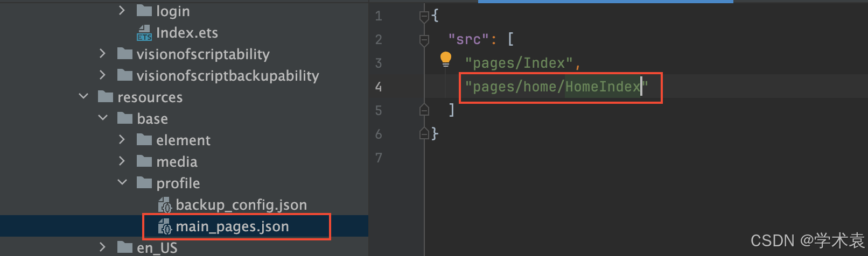Click line number 3 in the gutter

(x=379, y=63)
